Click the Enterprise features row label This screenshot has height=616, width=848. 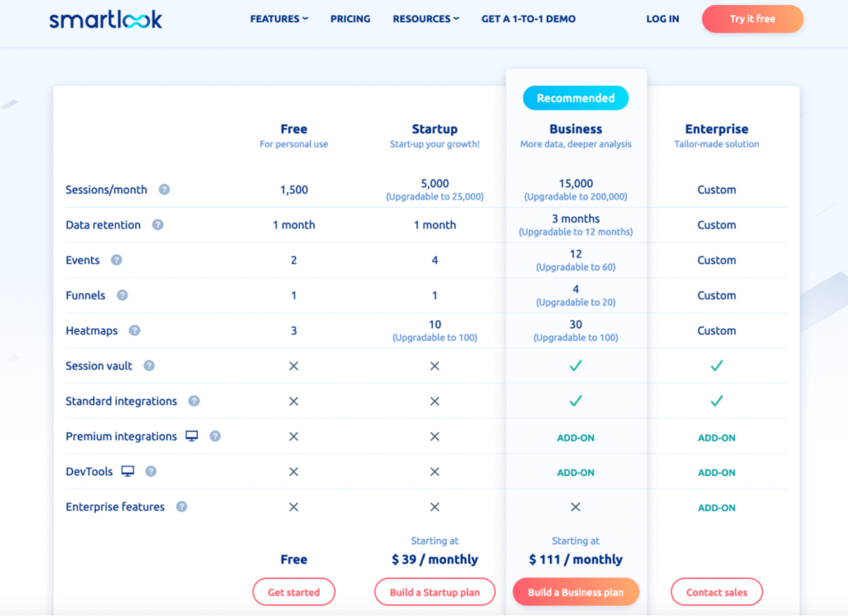pos(115,507)
